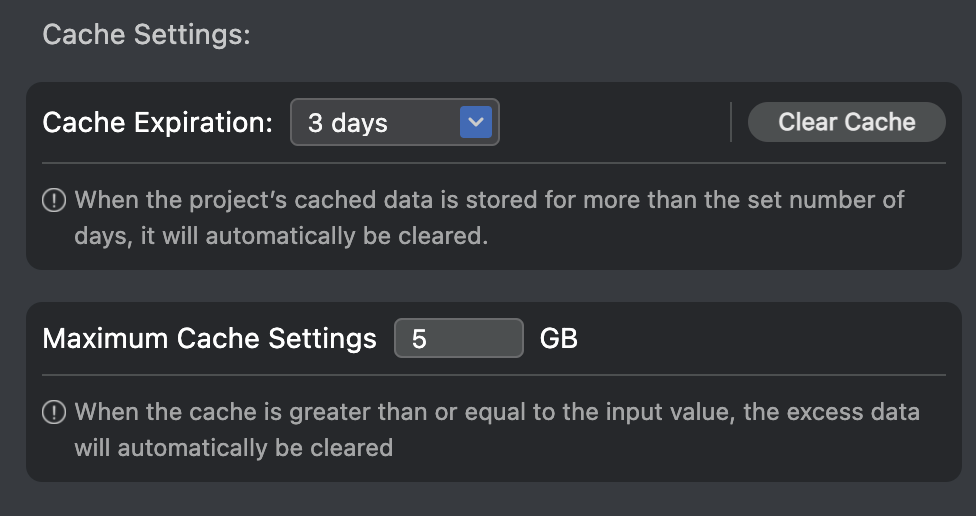Image resolution: width=976 pixels, height=516 pixels.
Task: Click the "Cache Settings:" section heading
Action: coord(146,34)
